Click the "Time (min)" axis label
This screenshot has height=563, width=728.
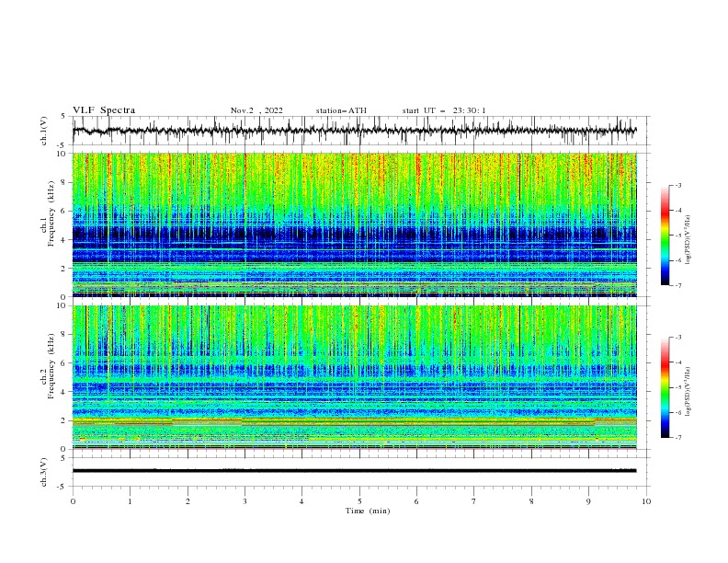[x=368, y=511]
